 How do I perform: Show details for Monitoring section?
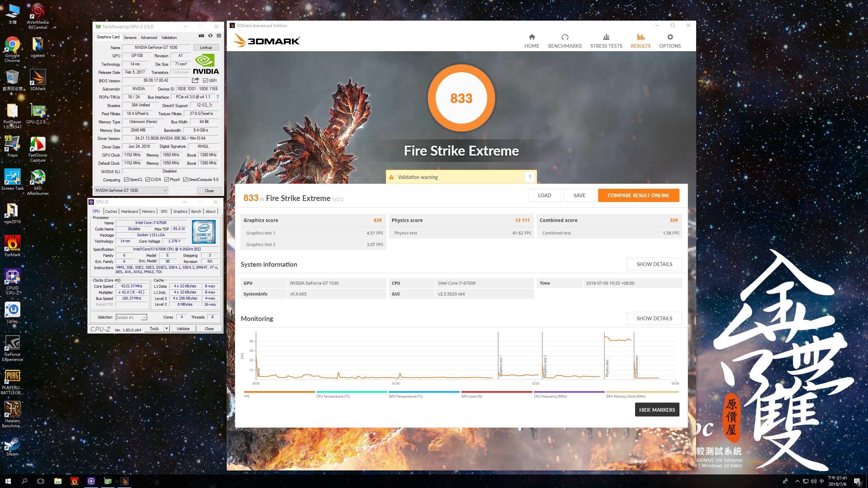[654, 319]
